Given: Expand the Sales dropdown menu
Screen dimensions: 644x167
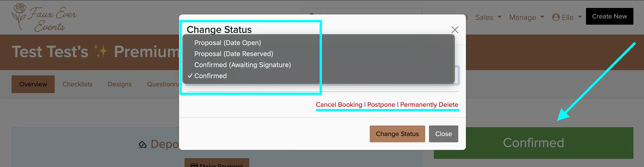Looking at the screenshot, I should pos(488,17).
